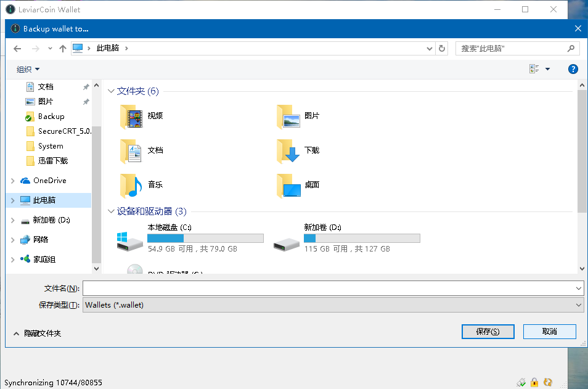588x389 pixels.
Task: Change the view layout icon
Action: point(534,68)
